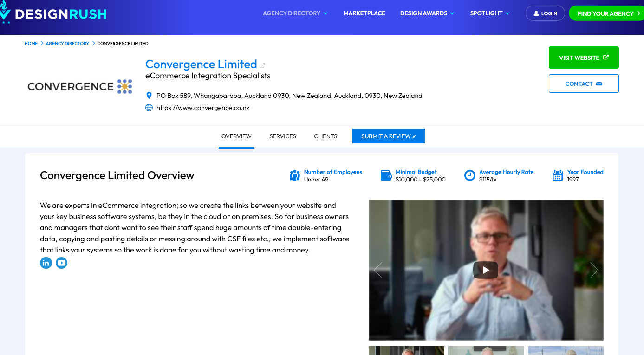Click the Under 49 employees value
Image resolution: width=644 pixels, height=355 pixels.
coord(316,179)
